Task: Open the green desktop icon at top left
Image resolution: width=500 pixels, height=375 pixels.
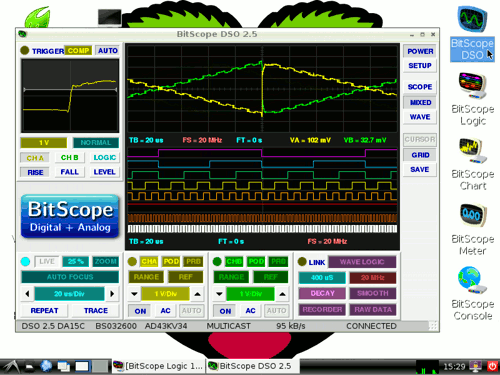Action: coord(38,17)
